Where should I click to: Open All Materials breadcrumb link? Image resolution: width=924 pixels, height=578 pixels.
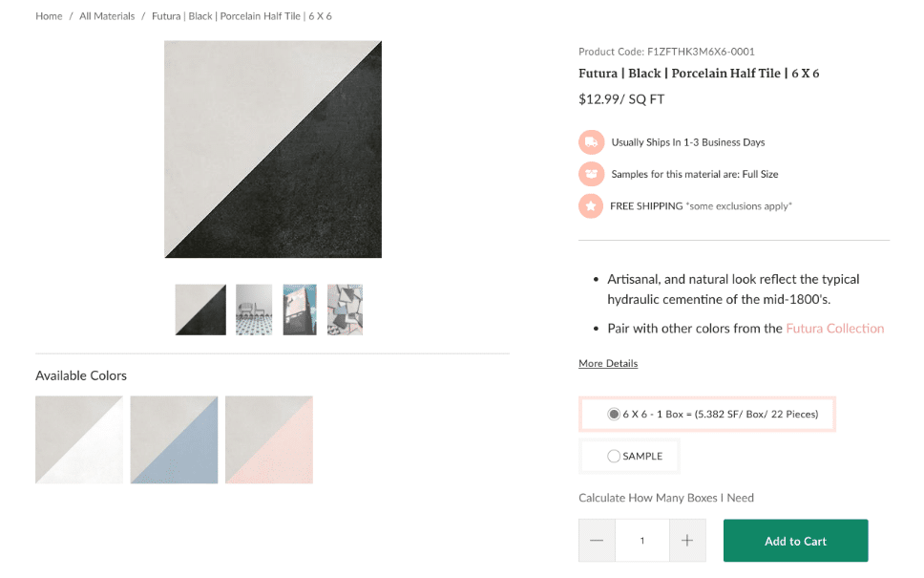107,16
